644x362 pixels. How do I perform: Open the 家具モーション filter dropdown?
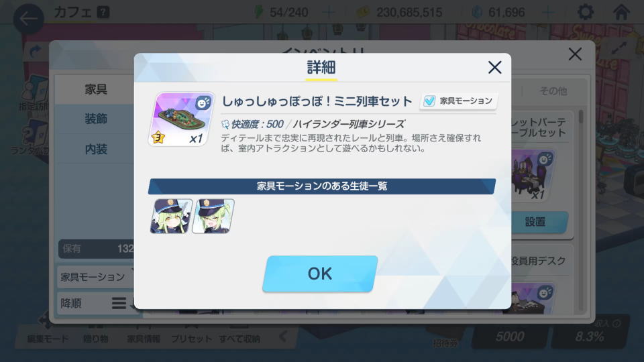(96, 277)
